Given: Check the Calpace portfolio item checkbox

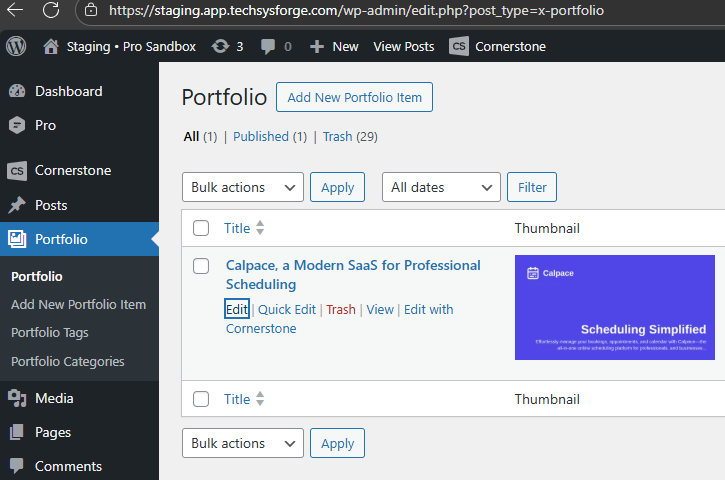Looking at the screenshot, I should pyautogui.click(x=201, y=266).
